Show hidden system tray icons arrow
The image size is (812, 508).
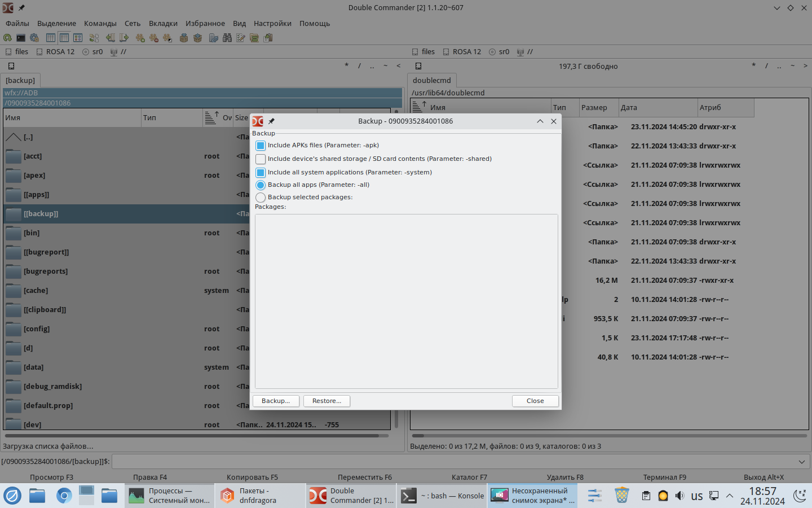click(x=730, y=496)
